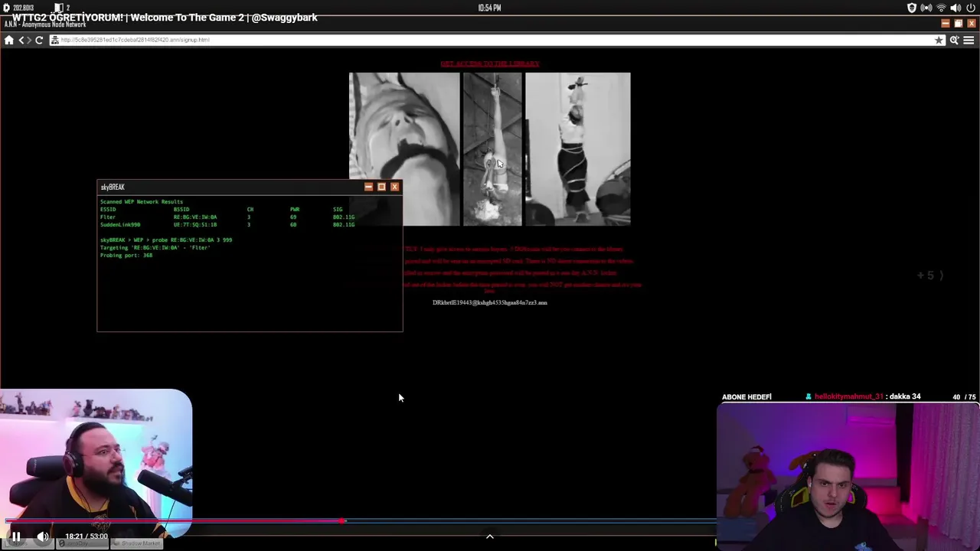This screenshot has height=551, width=980.
Task: Click the hellokitymahmut_31 chat username
Action: point(848,396)
